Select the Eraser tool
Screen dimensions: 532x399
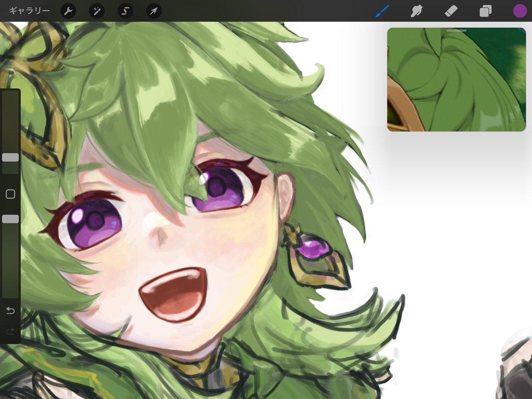point(451,11)
